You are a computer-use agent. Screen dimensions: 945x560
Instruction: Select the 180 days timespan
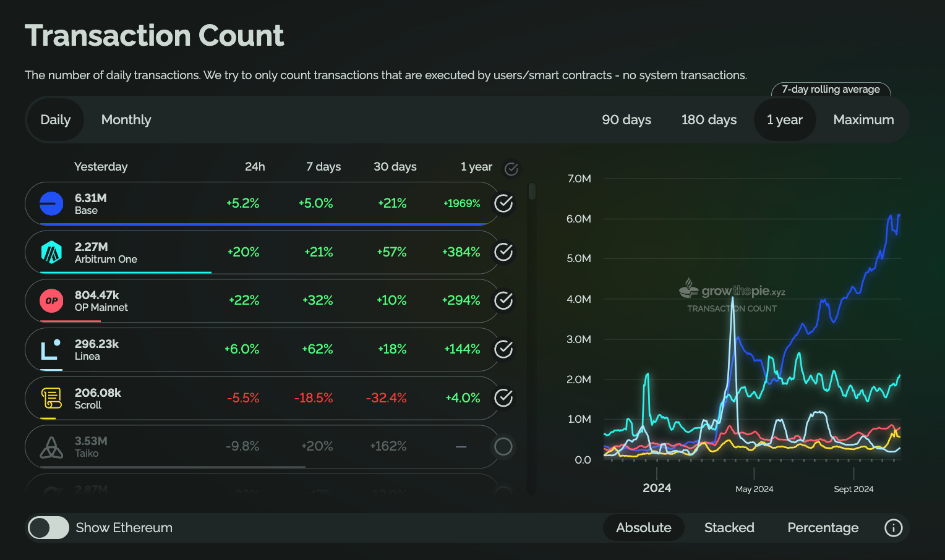(709, 120)
